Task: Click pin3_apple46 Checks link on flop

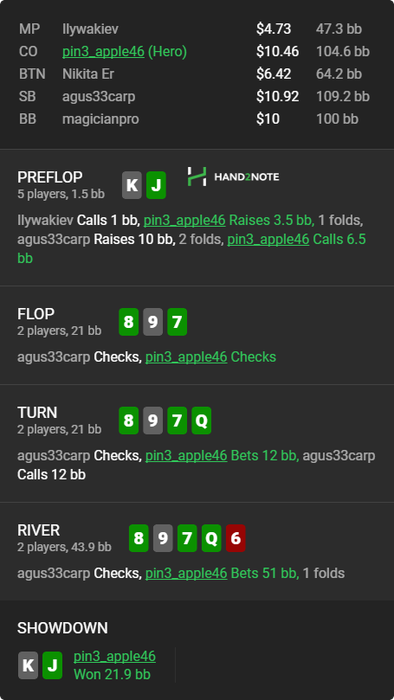Action: pos(211,357)
